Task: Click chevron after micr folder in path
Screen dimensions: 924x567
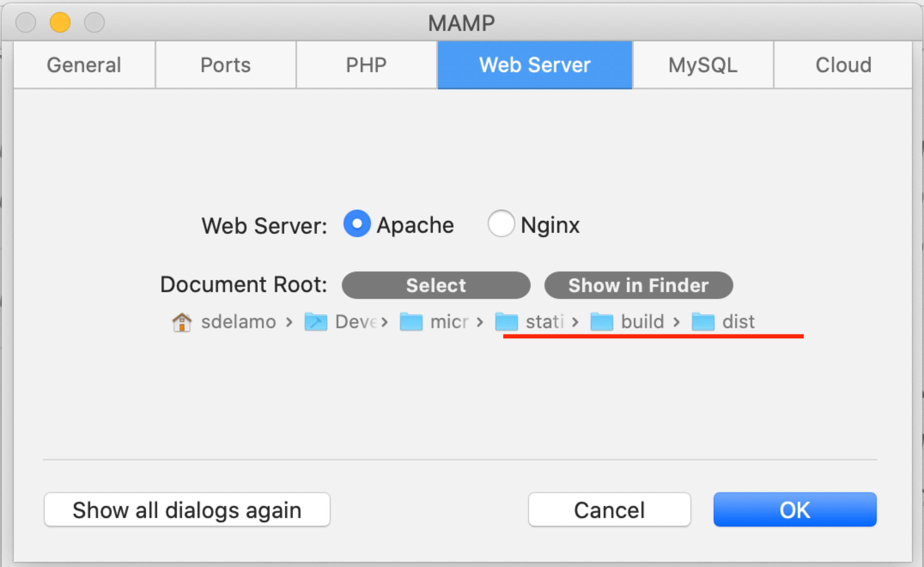Action: click(480, 322)
